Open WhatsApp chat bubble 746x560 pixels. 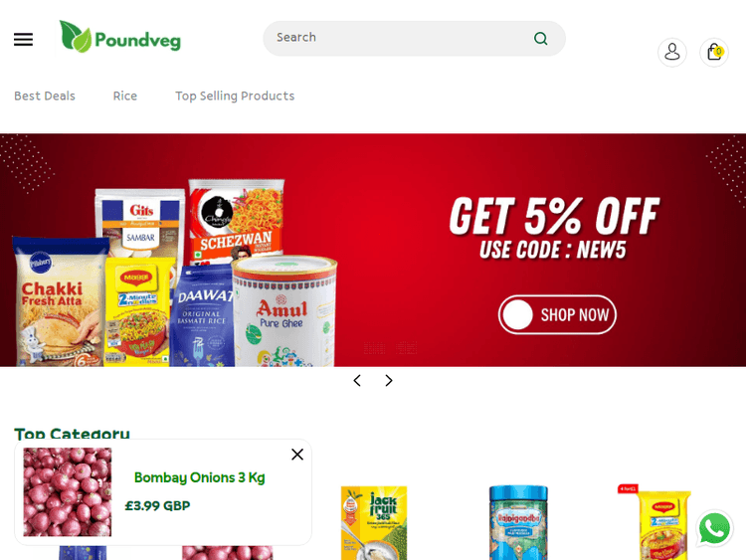click(714, 528)
